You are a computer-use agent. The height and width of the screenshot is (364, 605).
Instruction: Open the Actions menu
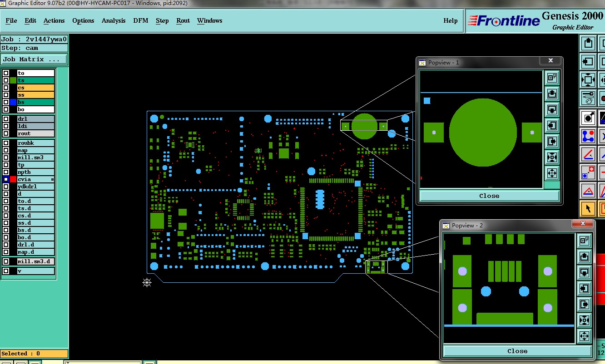[54, 20]
